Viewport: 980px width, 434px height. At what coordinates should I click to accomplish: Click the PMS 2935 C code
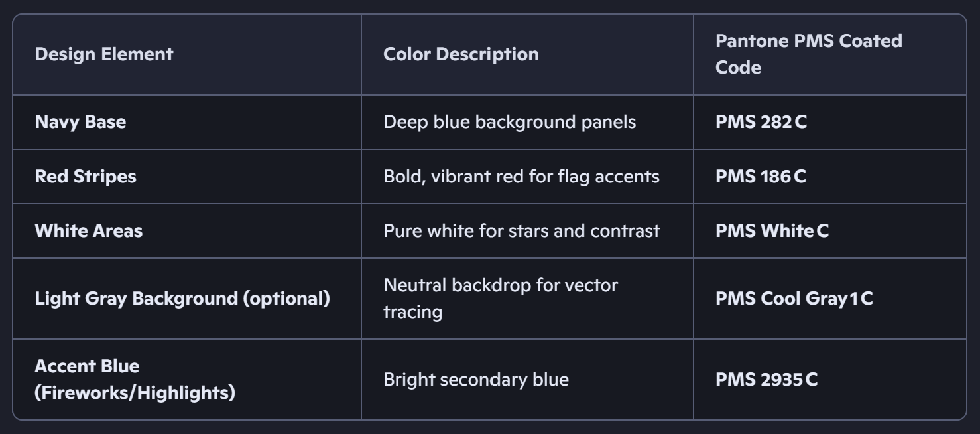point(766,380)
